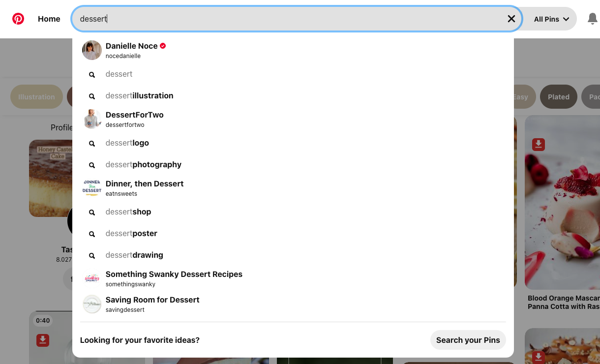
Task: Click the 0:40 video duration badge
Action: (43, 320)
